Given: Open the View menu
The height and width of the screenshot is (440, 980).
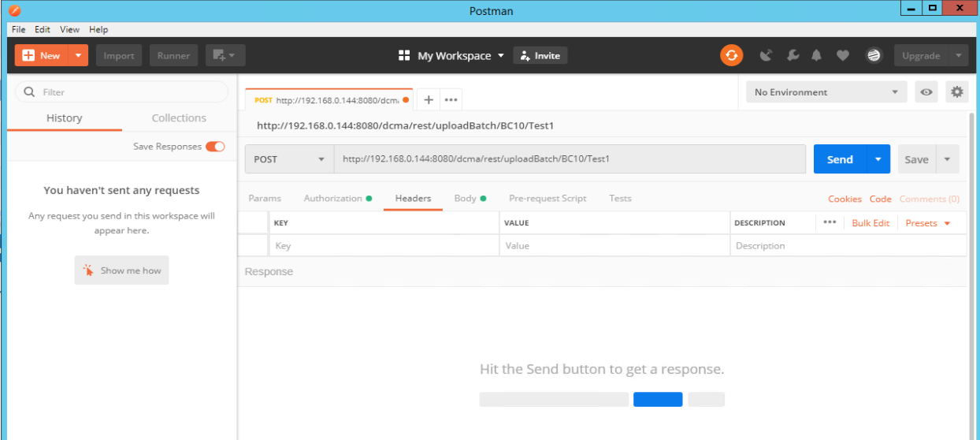Looking at the screenshot, I should [70, 29].
